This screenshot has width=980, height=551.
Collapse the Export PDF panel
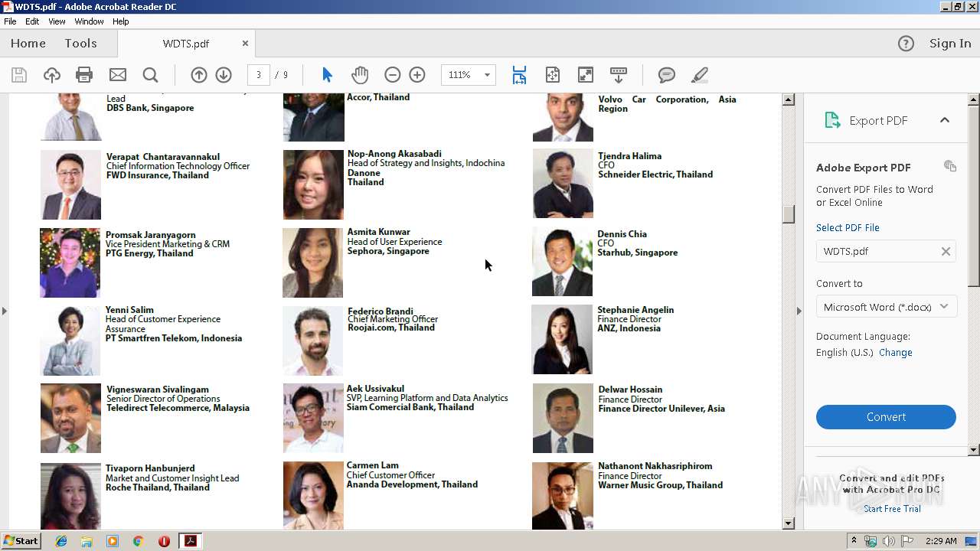(944, 120)
